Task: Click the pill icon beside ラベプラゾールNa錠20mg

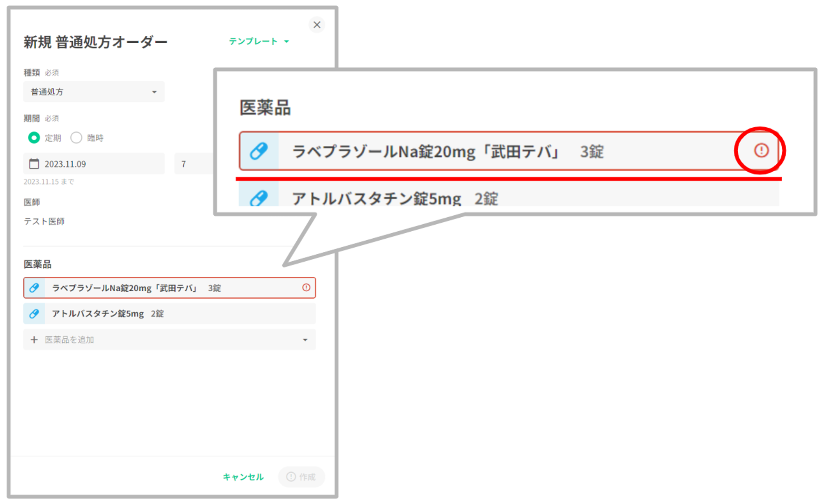Action: click(x=34, y=288)
